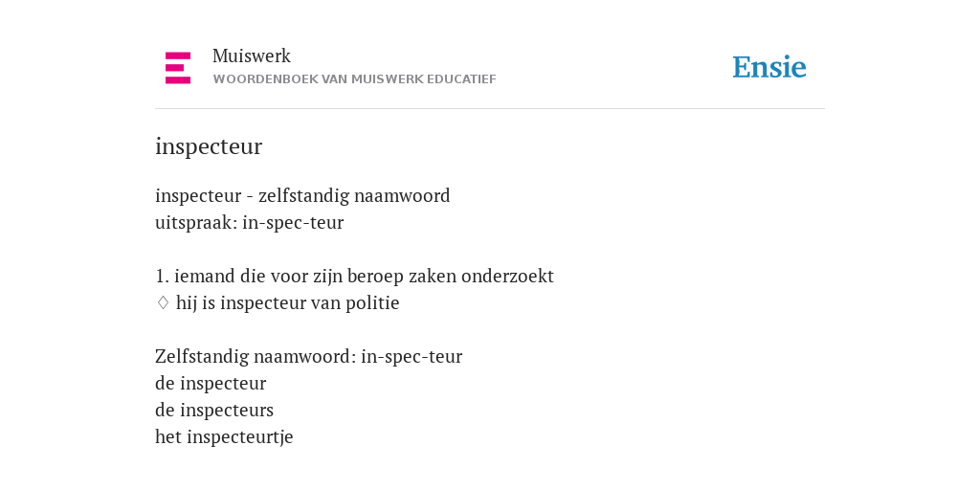Open the blue Ensie logo link
Image resolution: width=980 pixels, height=490 pixels.
[769, 68]
